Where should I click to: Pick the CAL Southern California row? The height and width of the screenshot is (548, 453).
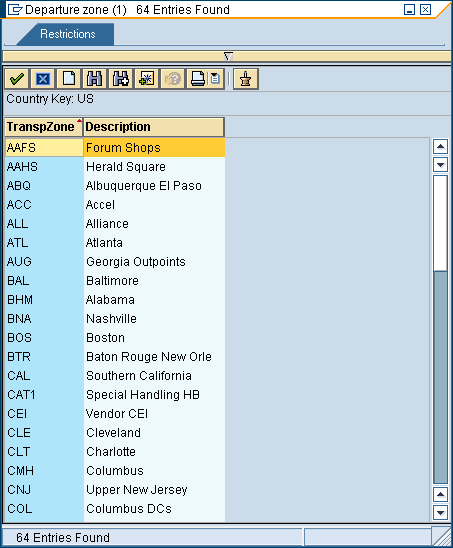115,376
